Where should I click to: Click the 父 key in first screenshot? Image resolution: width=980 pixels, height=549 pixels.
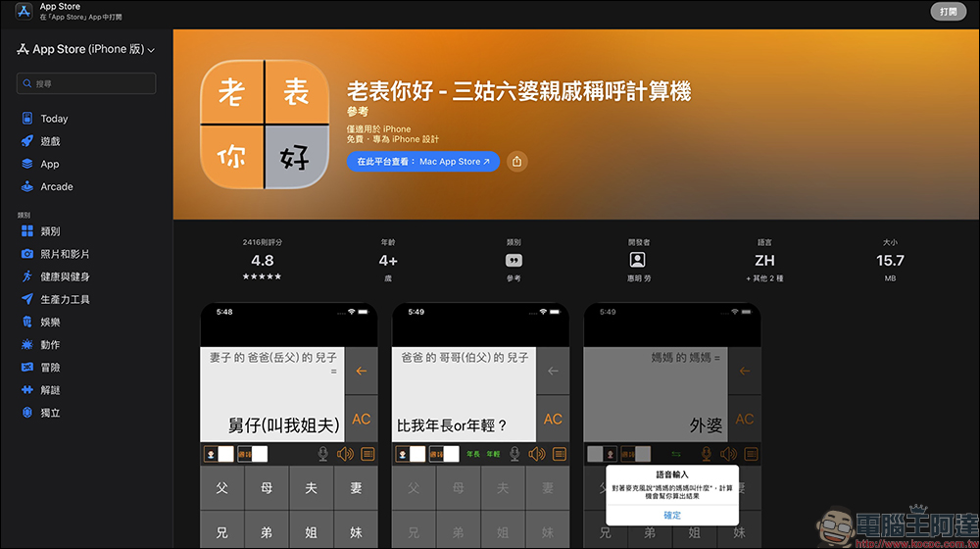(221, 487)
